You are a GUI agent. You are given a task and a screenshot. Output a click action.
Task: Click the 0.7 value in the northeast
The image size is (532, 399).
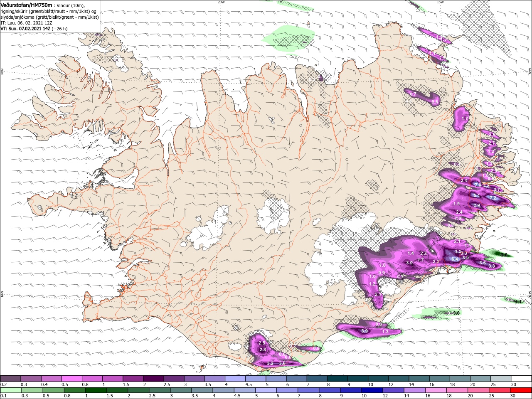[x=413, y=94]
